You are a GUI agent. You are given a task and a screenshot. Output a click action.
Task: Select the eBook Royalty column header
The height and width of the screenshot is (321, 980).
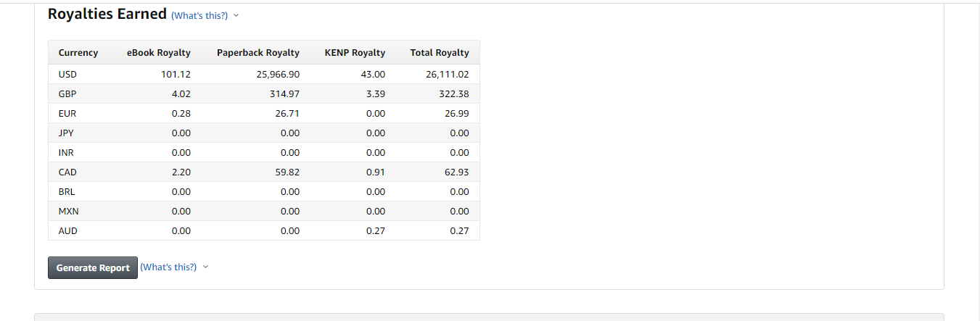click(x=159, y=52)
